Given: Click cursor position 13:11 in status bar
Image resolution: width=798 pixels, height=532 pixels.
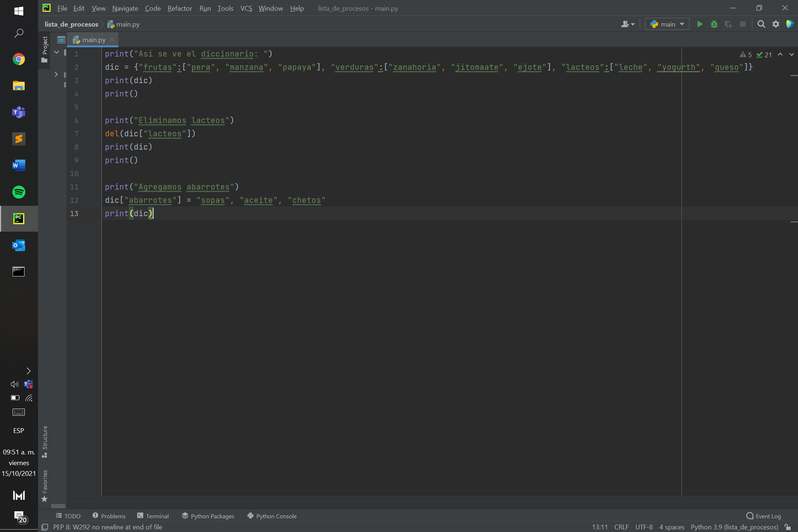Looking at the screenshot, I should [600, 527].
